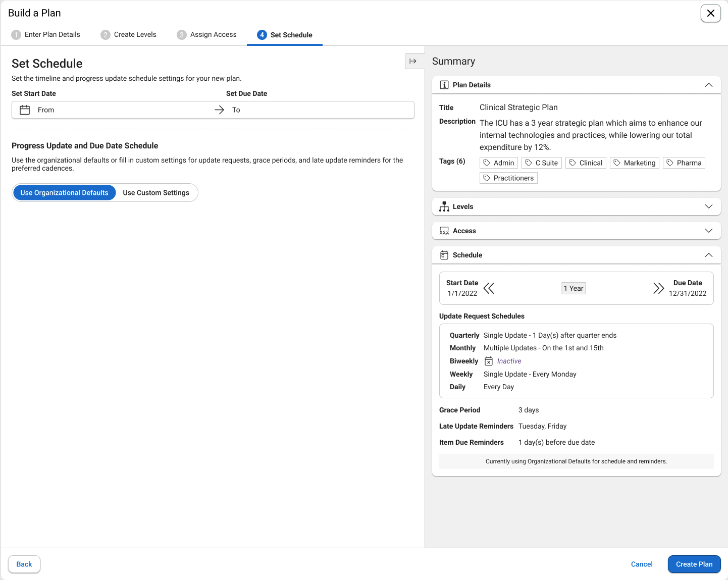The height and width of the screenshot is (580, 728).
Task: Click the 12/31/2022 due date value
Action: pos(688,293)
